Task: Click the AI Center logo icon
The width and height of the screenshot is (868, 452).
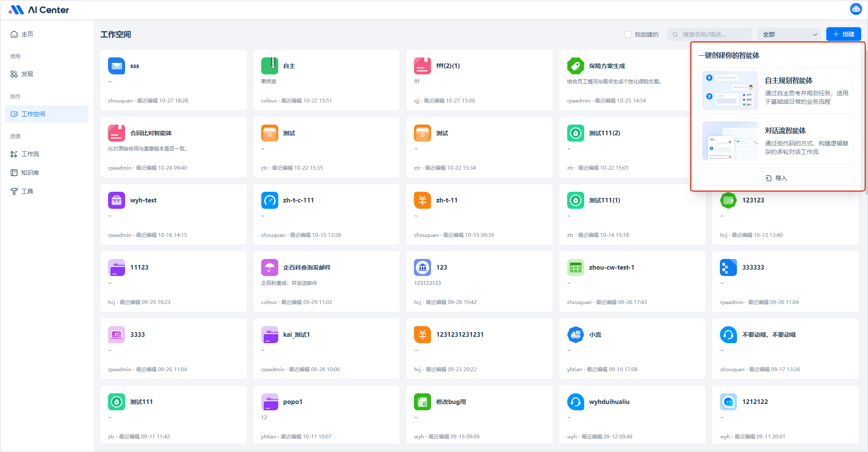Action: [x=16, y=10]
